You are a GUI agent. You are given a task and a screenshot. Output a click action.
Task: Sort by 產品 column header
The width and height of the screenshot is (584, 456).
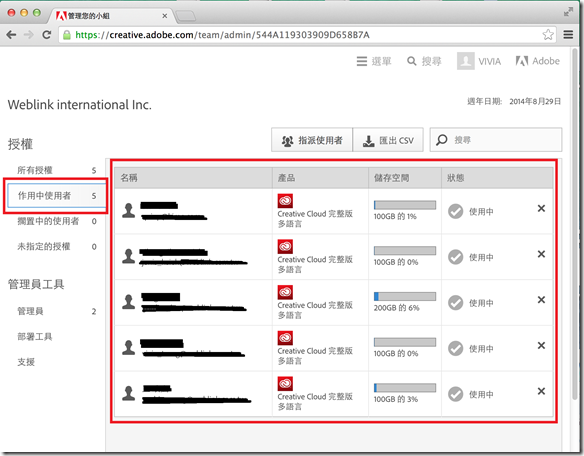[x=320, y=178]
